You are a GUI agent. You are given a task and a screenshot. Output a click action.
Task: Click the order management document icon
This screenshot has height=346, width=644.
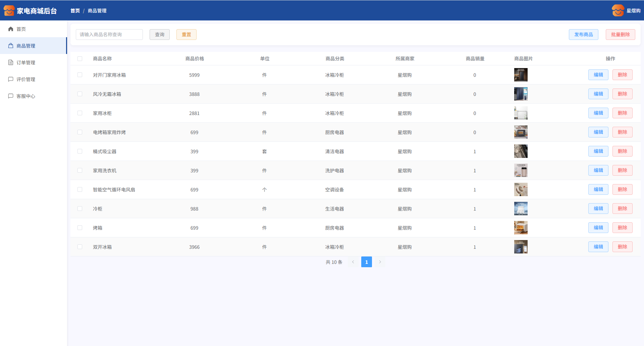click(x=11, y=63)
